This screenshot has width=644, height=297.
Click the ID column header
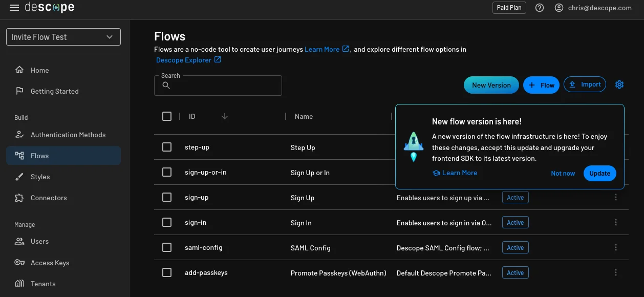pos(192,116)
